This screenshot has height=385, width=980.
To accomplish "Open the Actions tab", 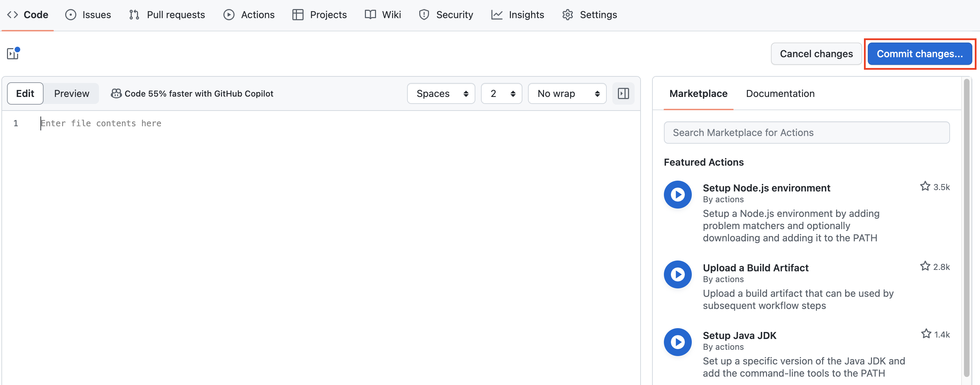I will 249,14.
